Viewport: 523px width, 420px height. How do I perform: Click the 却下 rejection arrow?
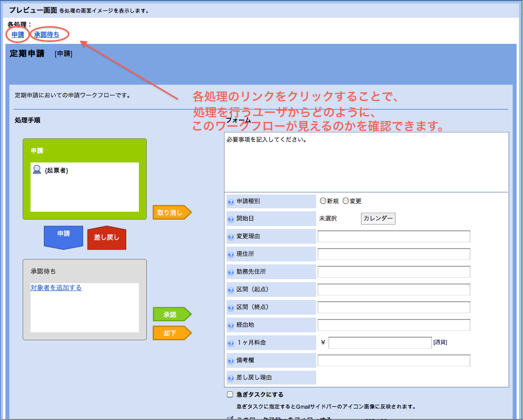pyautogui.click(x=171, y=333)
